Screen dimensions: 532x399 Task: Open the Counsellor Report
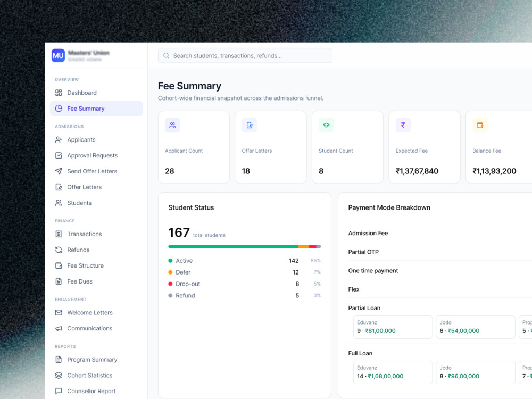[x=96, y=391]
